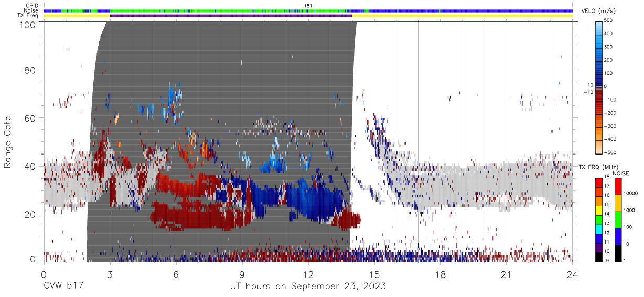
Task: Click "40" on the Range Gate axis
Action: point(30,166)
